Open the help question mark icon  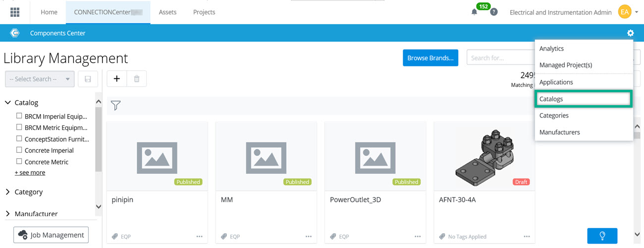[493, 12]
